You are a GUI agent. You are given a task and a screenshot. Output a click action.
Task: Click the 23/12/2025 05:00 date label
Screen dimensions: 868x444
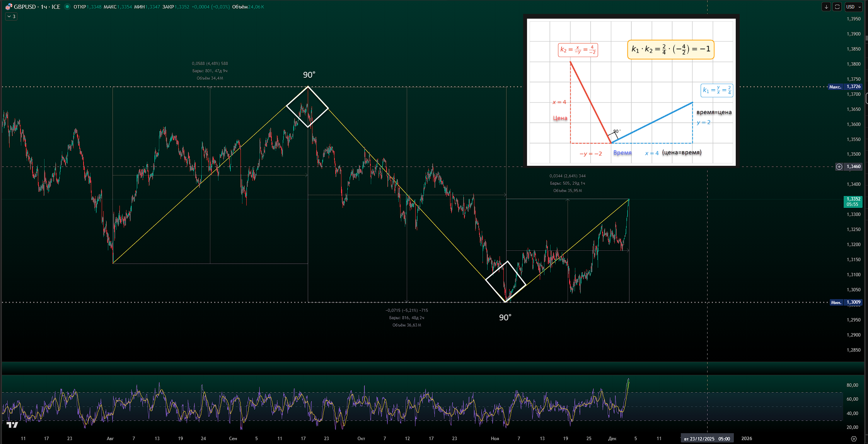tap(707, 439)
